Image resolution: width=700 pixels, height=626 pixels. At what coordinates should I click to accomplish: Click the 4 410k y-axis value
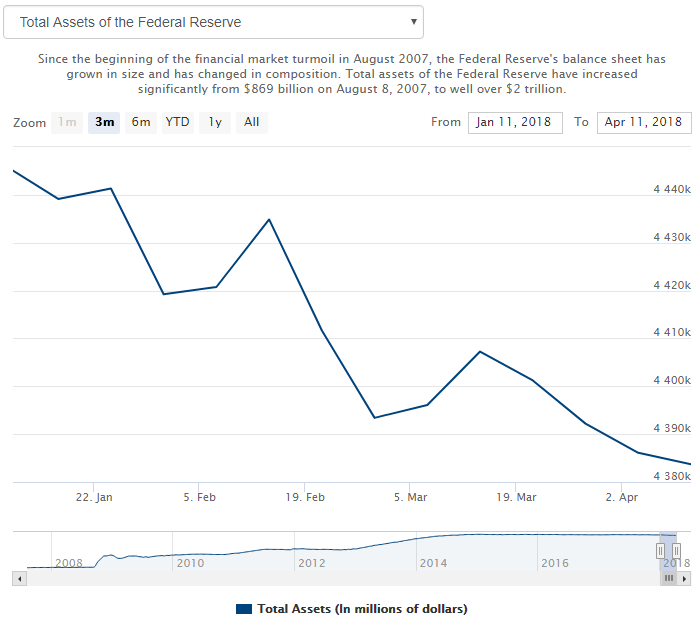[672, 332]
